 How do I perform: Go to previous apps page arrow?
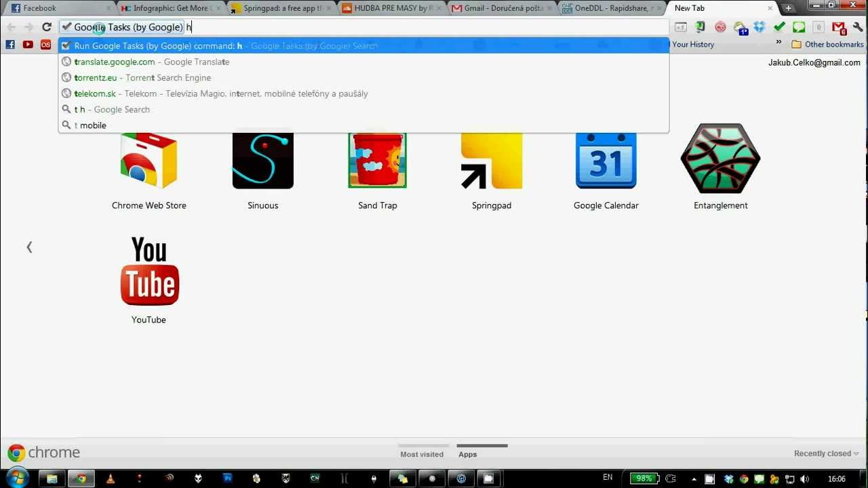click(x=29, y=247)
